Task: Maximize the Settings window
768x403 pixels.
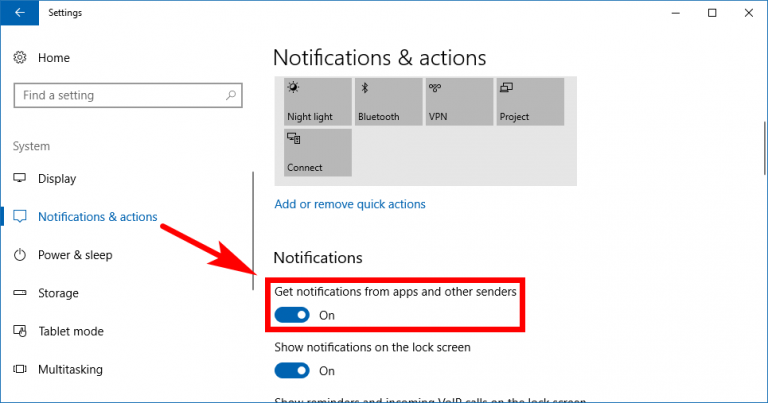Action: pos(712,13)
